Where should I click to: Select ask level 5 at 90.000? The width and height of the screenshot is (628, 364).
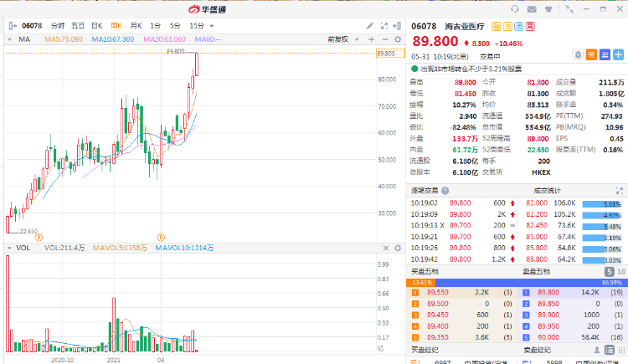pos(573,337)
